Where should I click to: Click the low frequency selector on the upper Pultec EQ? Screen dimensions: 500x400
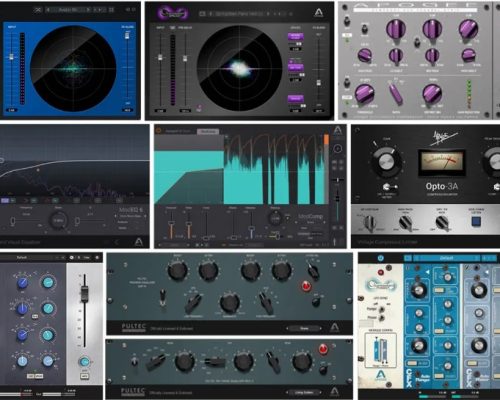(x=194, y=302)
